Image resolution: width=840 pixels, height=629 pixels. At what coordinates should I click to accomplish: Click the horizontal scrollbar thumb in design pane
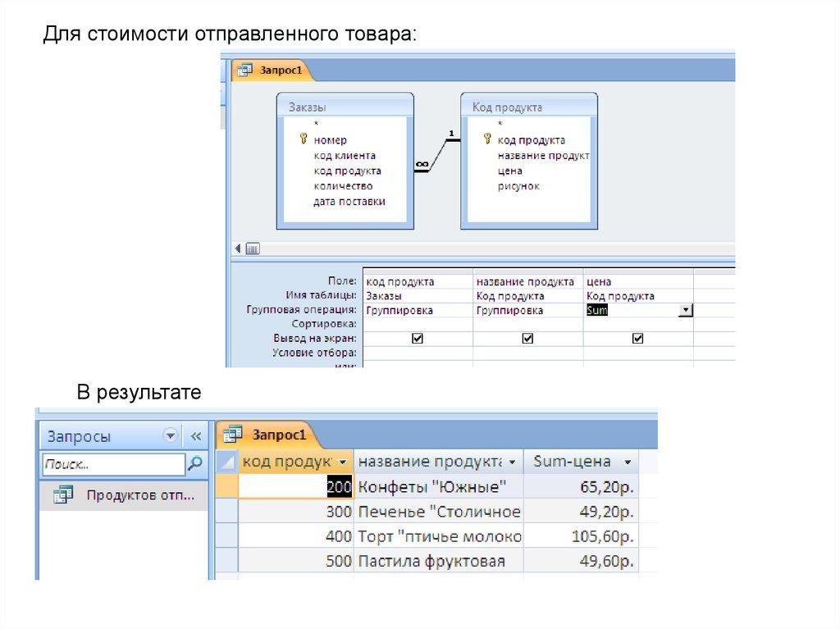tap(253, 248)
